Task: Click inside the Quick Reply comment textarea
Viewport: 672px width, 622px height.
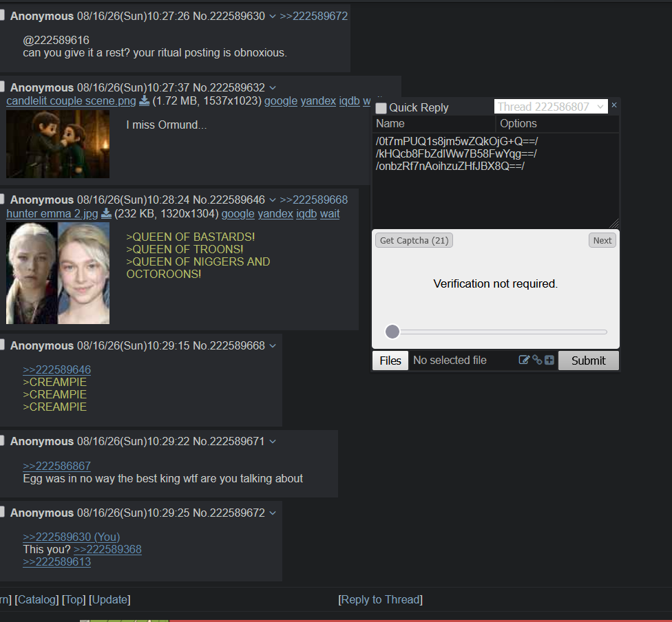Action: (496, 181)
